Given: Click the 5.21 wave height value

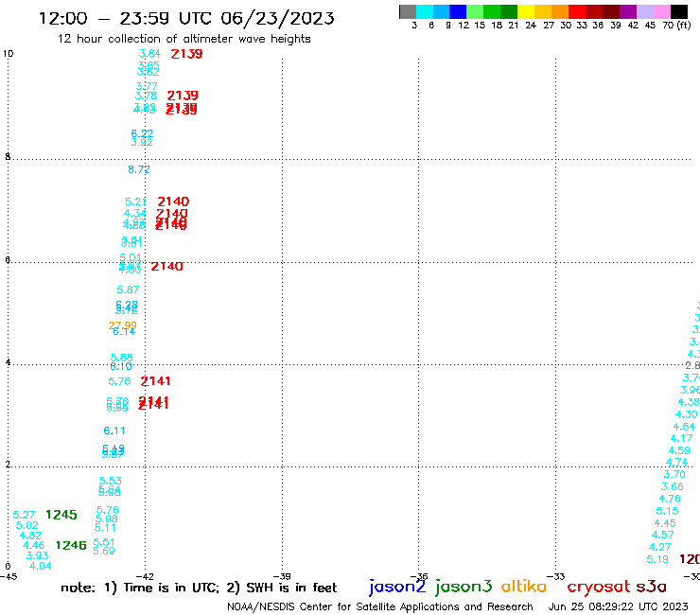Looking at the screenshot, I should pyautogui.click(x=135, y=202).
